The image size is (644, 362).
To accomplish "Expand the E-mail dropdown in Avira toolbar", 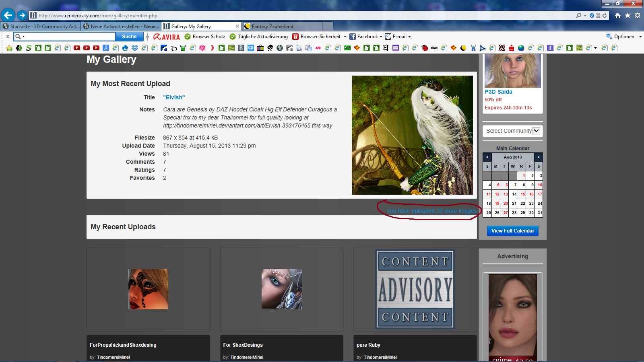I will pyautogui.click(x=409, y=37).
